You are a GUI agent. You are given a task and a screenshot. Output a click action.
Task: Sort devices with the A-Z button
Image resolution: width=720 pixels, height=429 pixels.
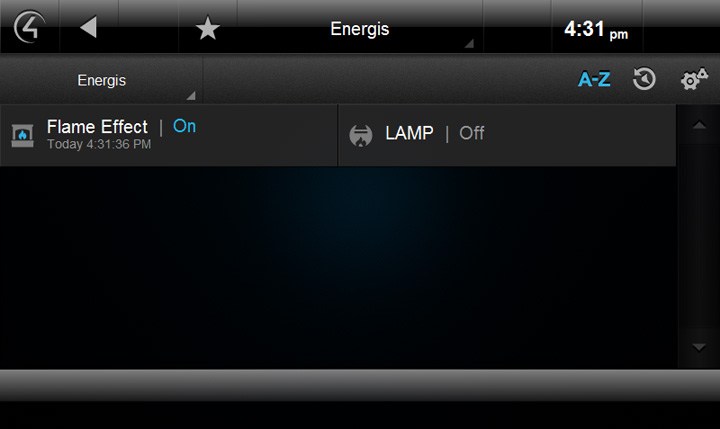click(594, 79)
